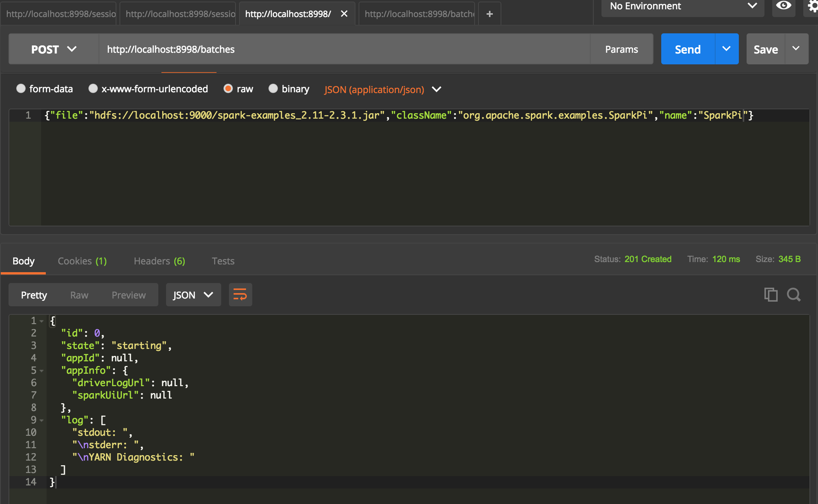Screen dimensions: 818x504
Task: Click the 120 ms response time value
Action: click(x=726, y=259)
